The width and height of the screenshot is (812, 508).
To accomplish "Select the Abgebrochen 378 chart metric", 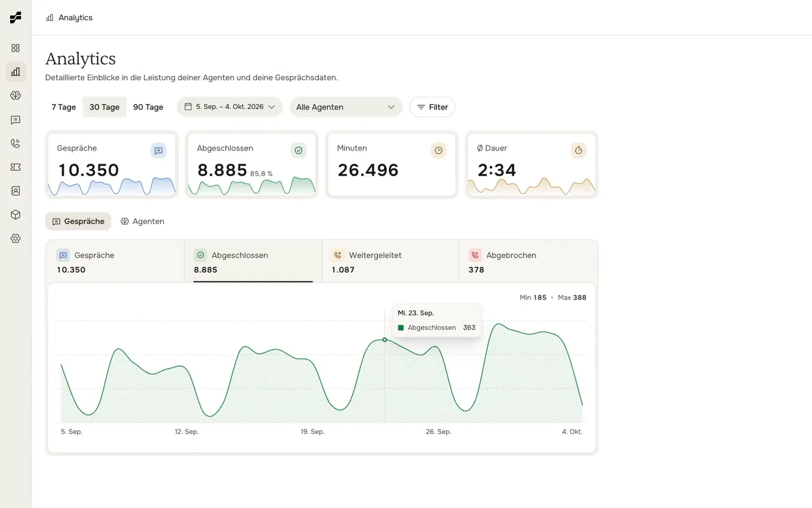I will (528, 262).
